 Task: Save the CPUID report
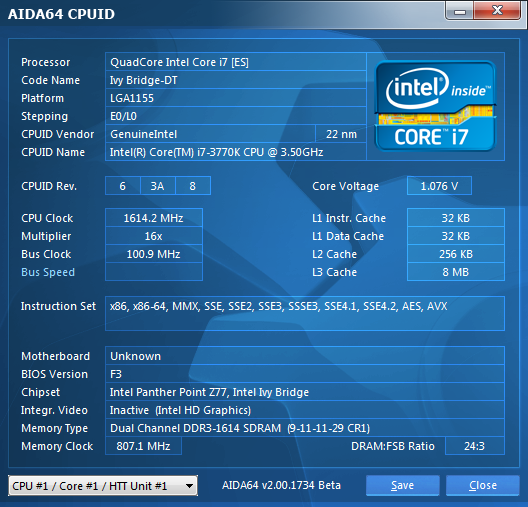403,485
